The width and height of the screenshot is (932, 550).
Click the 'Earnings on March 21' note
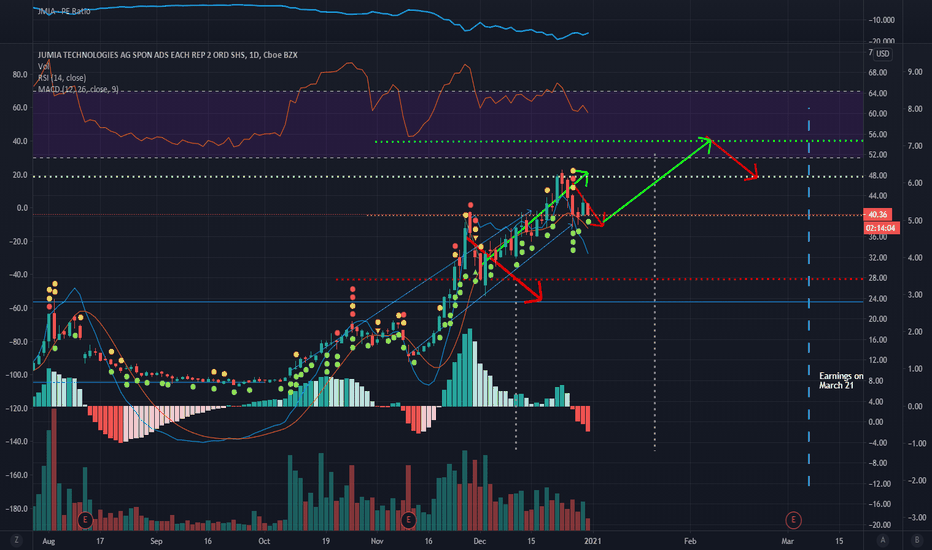click(840, 381)
